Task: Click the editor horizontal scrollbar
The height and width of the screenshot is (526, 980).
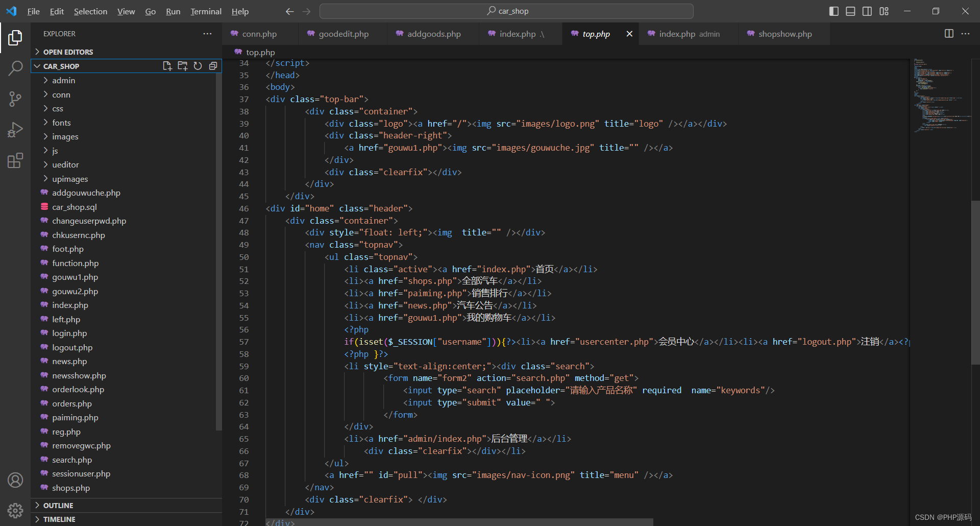Action: (x=459, y=522)
